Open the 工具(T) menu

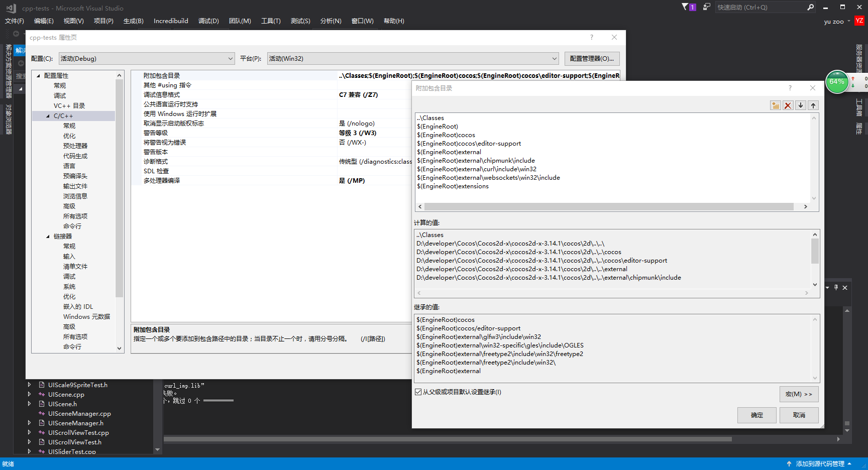coord(271,21)
